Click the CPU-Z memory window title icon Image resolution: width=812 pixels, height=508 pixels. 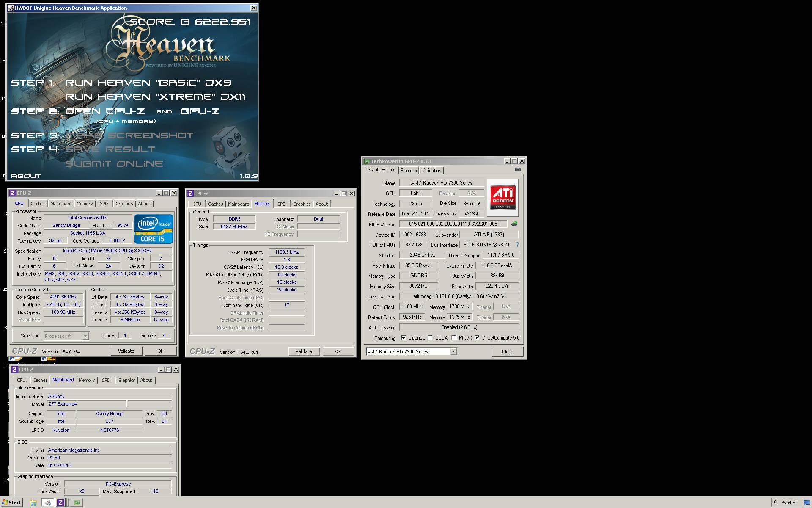tap(190, 193)
